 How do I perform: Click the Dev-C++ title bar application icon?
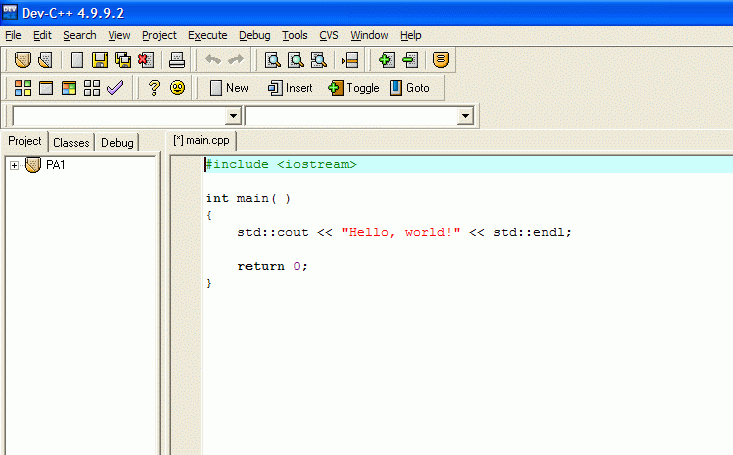click(10, 12)
